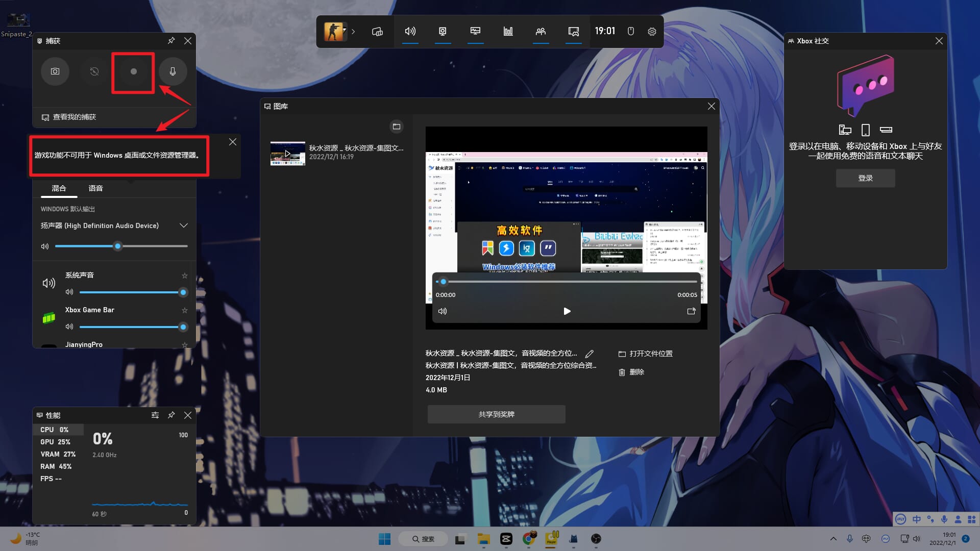
Task: Select the recorded video thumbnail in gallery
Action: coord(287,153)
